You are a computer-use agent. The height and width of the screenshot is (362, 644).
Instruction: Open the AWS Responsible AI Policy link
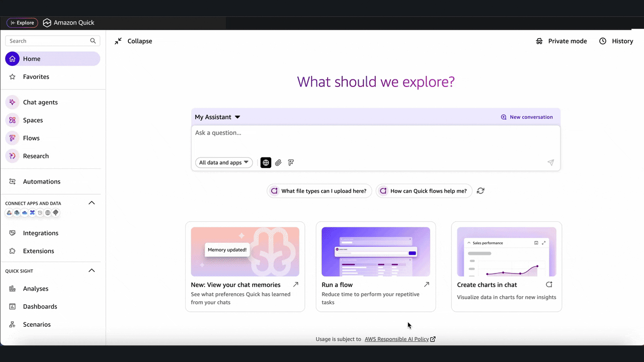pos(400,339)
